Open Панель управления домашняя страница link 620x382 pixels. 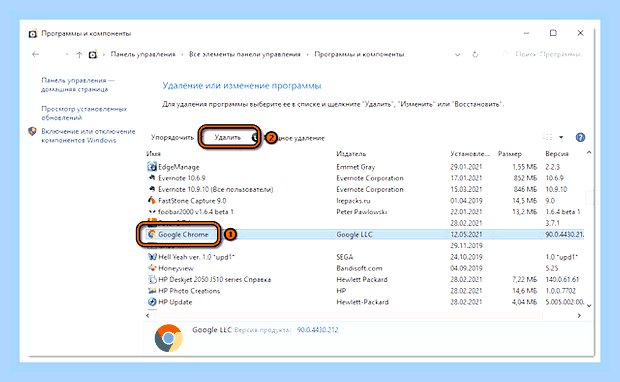tap(78, 85)
